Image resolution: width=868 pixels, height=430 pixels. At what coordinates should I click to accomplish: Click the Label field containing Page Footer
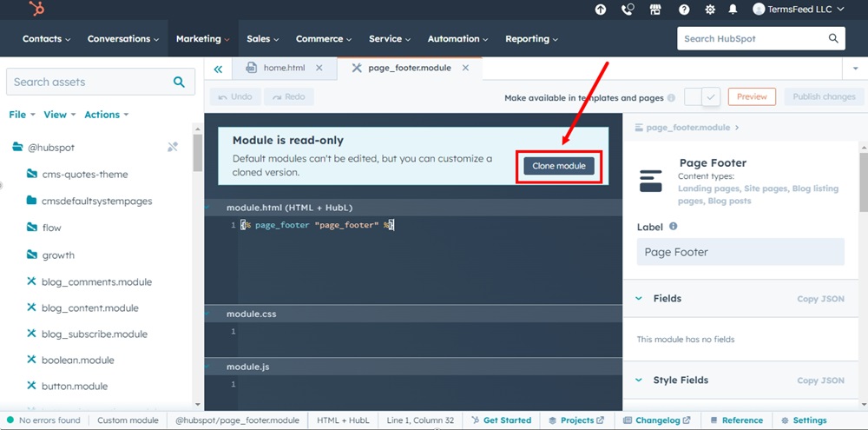pyautogui.click(x=740, y=252)
